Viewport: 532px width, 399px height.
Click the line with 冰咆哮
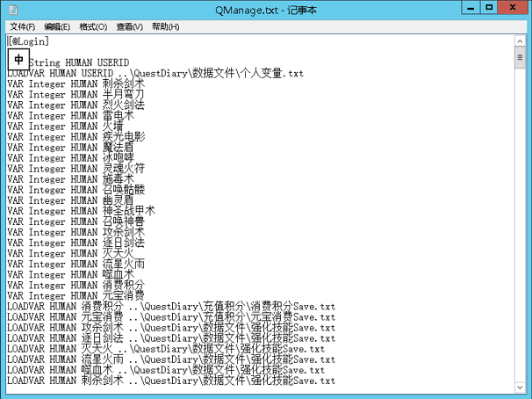pyautogui.click(x=70, y=158)
